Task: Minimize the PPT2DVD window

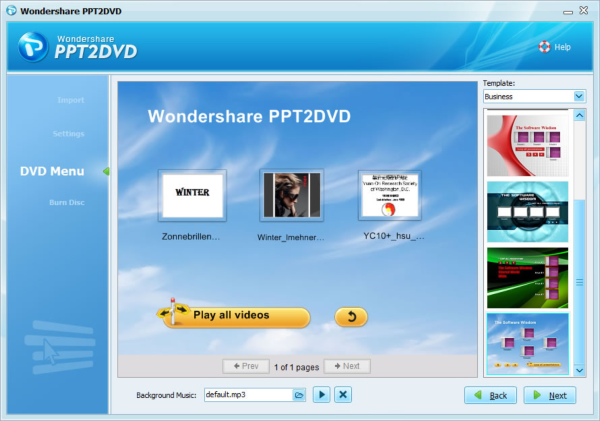Action: coord(568,12)
